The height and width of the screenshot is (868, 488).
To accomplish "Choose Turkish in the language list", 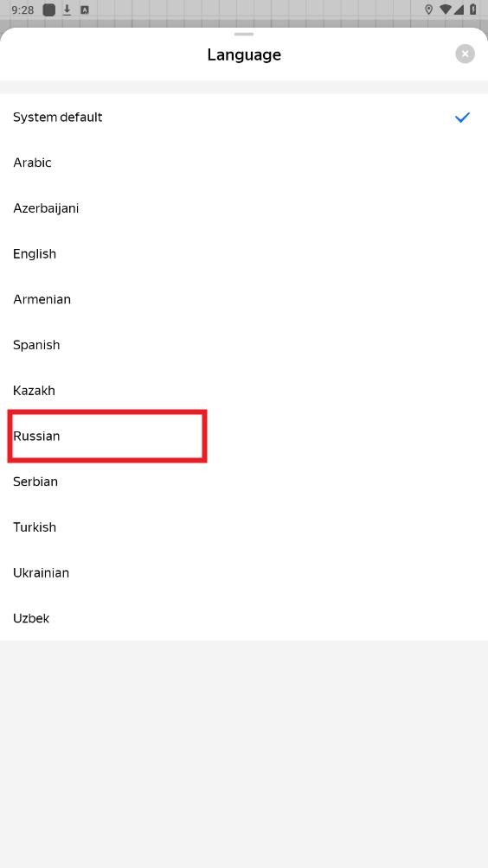I will (x=244, y=527).
